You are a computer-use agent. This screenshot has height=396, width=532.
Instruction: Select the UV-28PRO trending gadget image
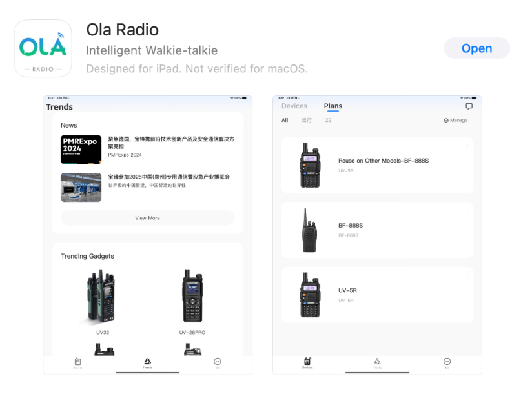(192, 297)
